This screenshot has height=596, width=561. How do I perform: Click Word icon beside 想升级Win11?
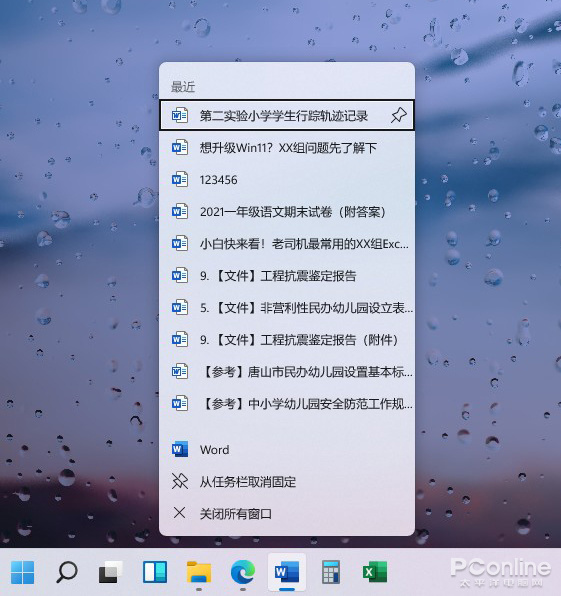coord(180,147)
